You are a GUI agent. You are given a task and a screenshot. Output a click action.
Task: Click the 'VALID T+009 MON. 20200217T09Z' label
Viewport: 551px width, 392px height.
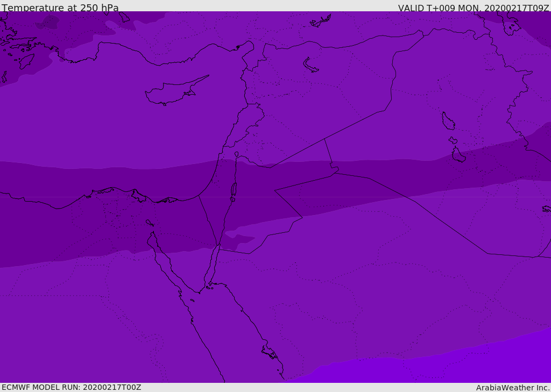(474, 8)
